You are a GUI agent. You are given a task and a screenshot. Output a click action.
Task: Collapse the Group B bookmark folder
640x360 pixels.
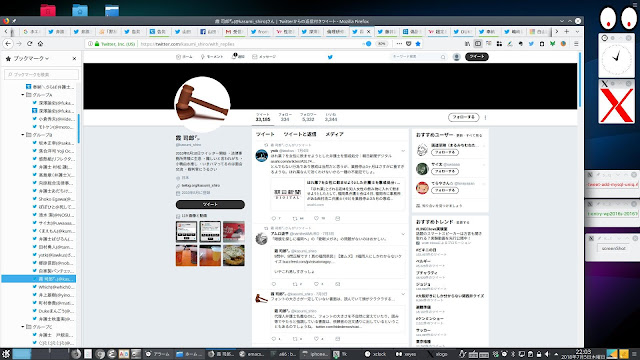pyautogui.click(x=23, y=135)
